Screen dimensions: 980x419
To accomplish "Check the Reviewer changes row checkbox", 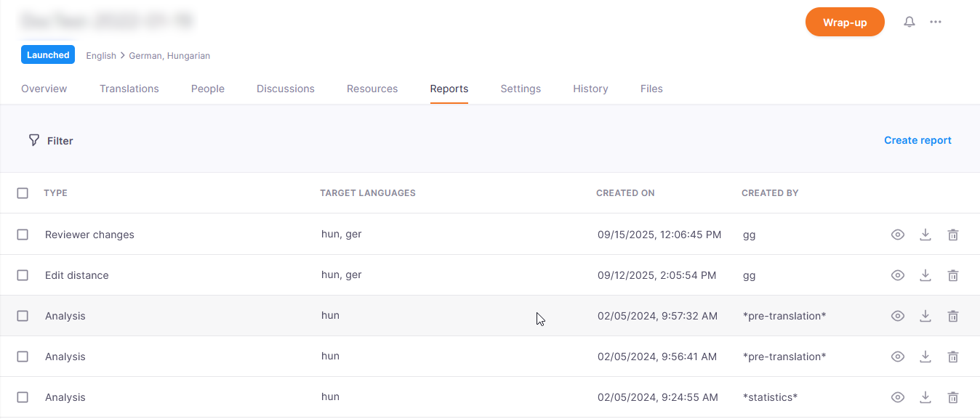I will point(23,235).
